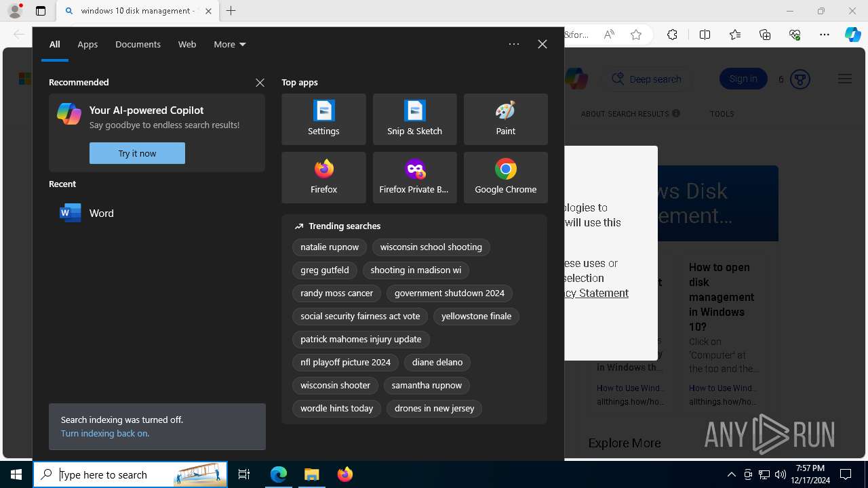Open Bing hamburger menu
Image resolution: width=868 pixels, height=488 pixels.
(x=844, y=79)
